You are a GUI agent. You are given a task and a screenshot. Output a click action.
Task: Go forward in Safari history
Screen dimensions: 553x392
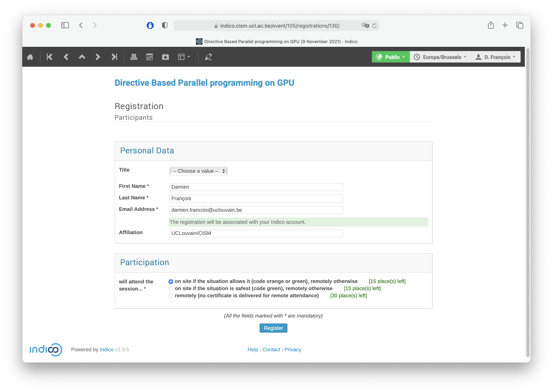click(95, 25)
